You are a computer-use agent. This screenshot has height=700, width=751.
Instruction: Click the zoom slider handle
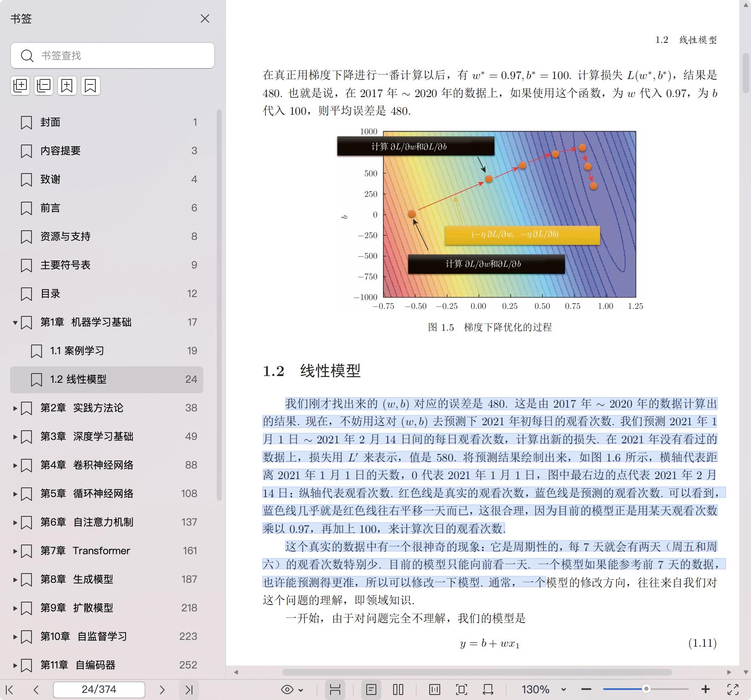[x=646, y=689]
